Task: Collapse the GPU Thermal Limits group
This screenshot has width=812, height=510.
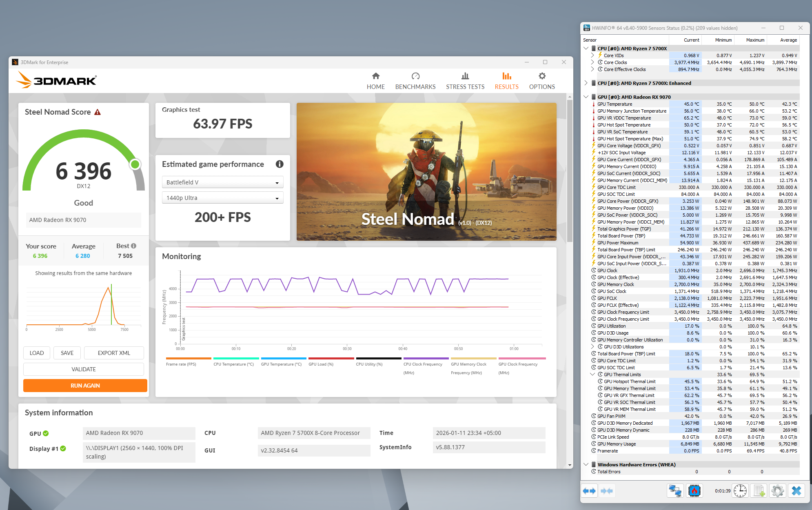Action: (x=592, y=374)
